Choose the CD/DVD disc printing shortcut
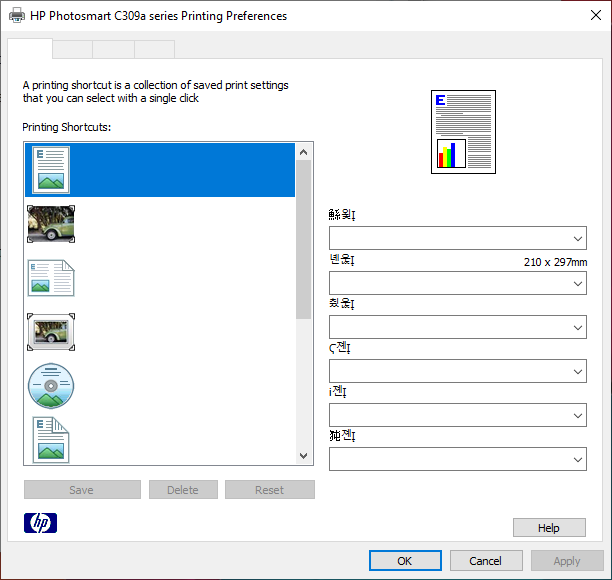 pyautogui.click(x=51, y=386)
